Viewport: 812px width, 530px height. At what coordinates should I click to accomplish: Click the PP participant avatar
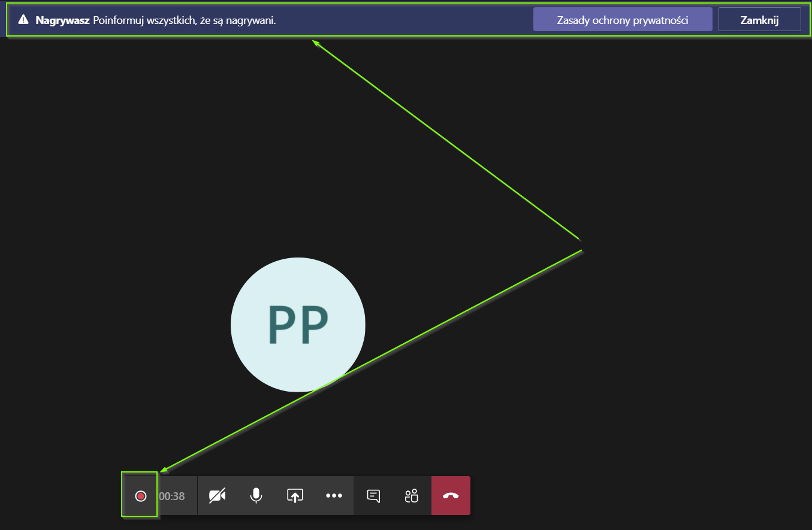[298, 325]
